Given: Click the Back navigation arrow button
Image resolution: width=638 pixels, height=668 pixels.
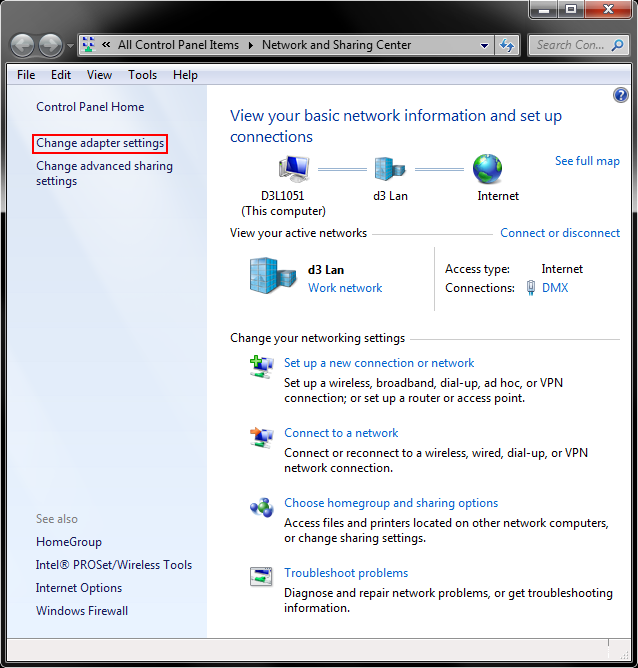Looking at the screenshot, I should tap(22, 45).
